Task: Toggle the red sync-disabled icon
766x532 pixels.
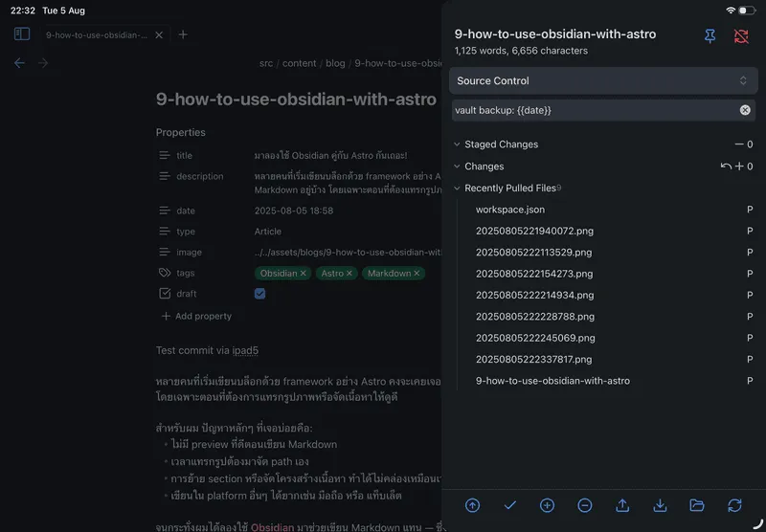Action: 740,35
